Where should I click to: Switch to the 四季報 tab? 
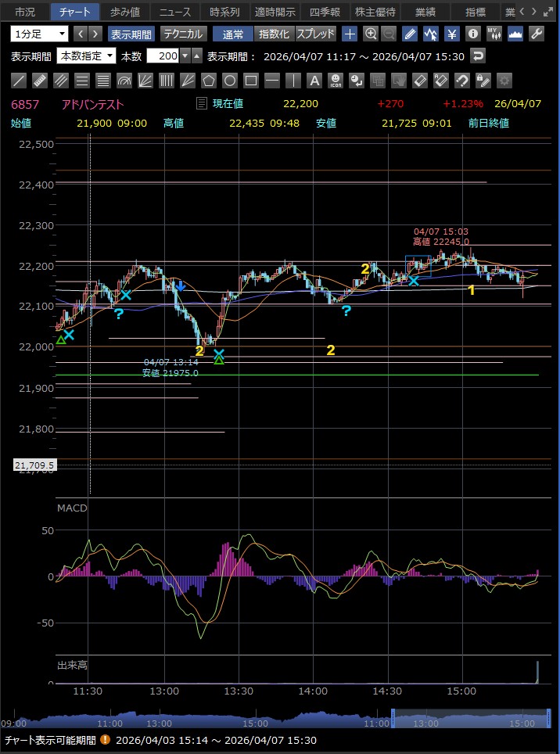(x=325, y=12)
